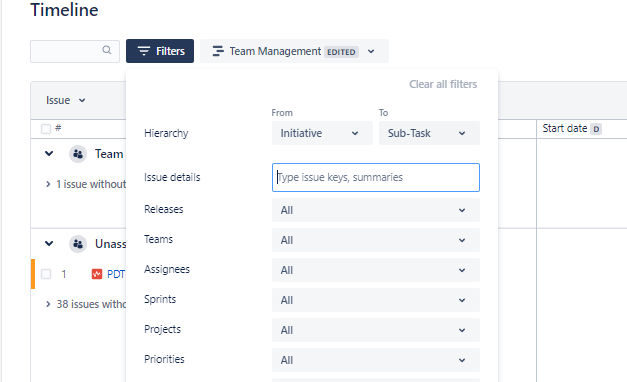Open the Sprints filter dropdown
This screenshot has height=382, width=627.
(376, 300)
